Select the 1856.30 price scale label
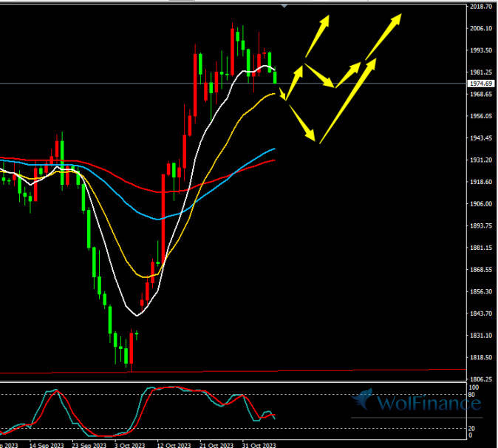This screenshot has height=448, width=498. [x=481, y=291]
